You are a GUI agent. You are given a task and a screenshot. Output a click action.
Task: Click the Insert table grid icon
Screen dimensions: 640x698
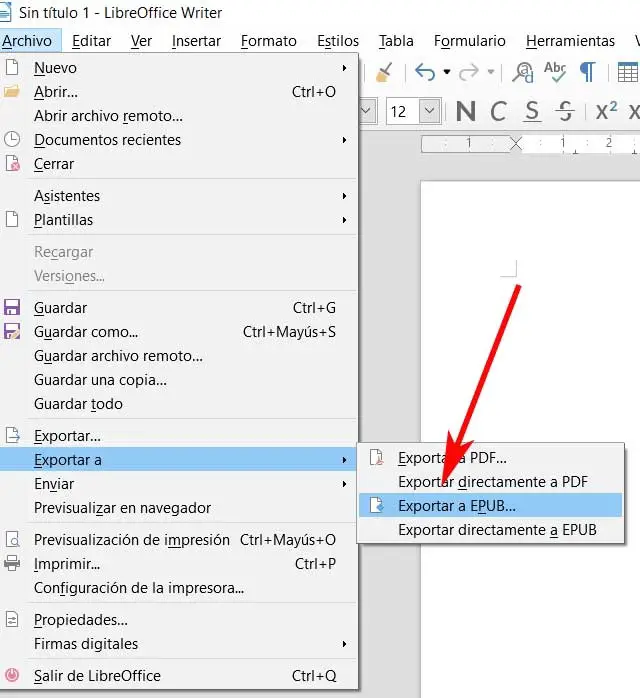(x=628, y=72)
